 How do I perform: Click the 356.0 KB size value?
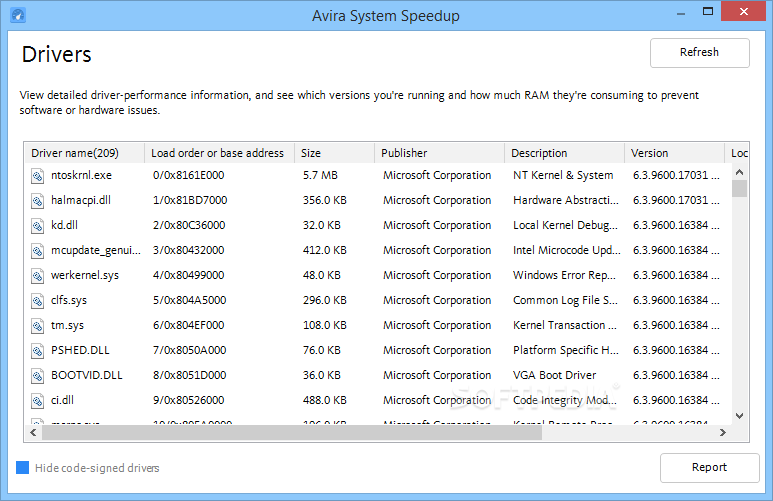325,200
